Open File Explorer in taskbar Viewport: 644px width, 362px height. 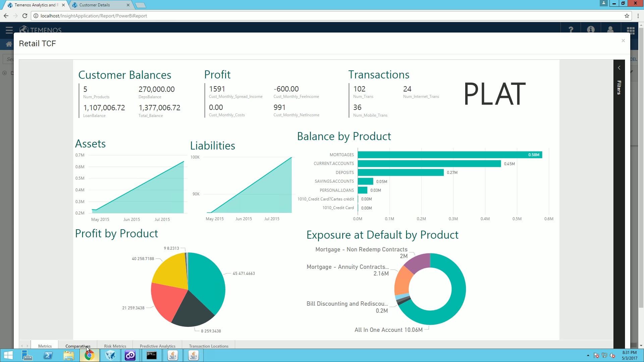pyautogui.click(x=69, y=355)
